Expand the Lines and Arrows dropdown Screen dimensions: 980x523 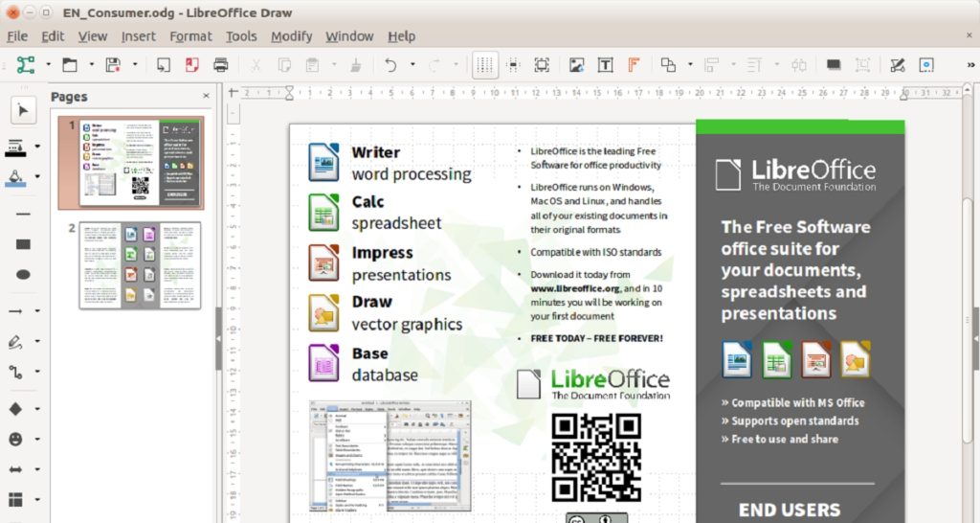click(x=37, y=311)
